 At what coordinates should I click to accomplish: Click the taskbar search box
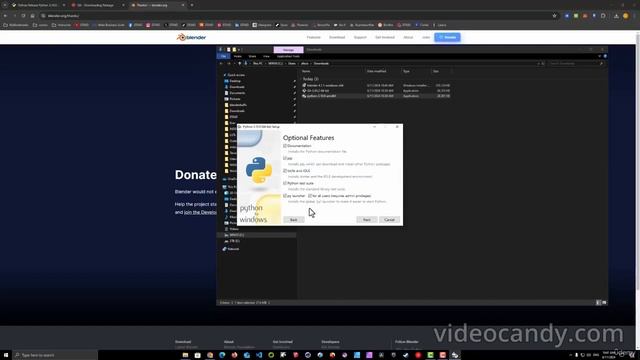click(55, 355)
